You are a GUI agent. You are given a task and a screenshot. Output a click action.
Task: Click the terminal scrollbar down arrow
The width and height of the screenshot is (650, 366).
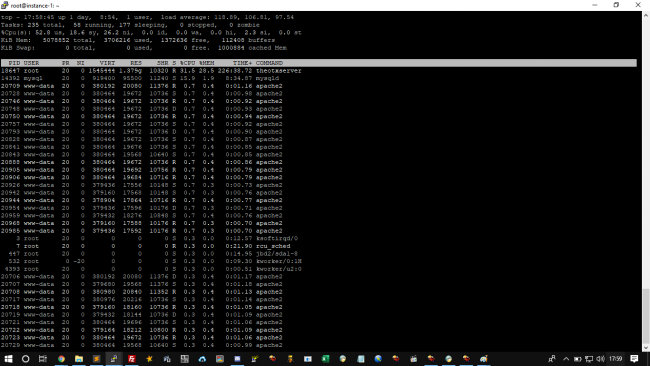[646, 348]
